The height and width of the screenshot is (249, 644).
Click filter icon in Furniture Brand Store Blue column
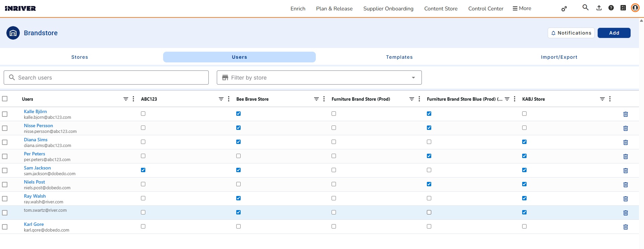point(507,99)
